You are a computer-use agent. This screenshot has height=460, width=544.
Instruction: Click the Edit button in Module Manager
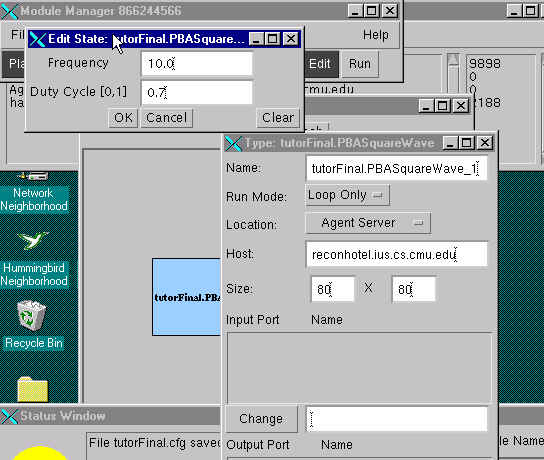coord(320,64)
